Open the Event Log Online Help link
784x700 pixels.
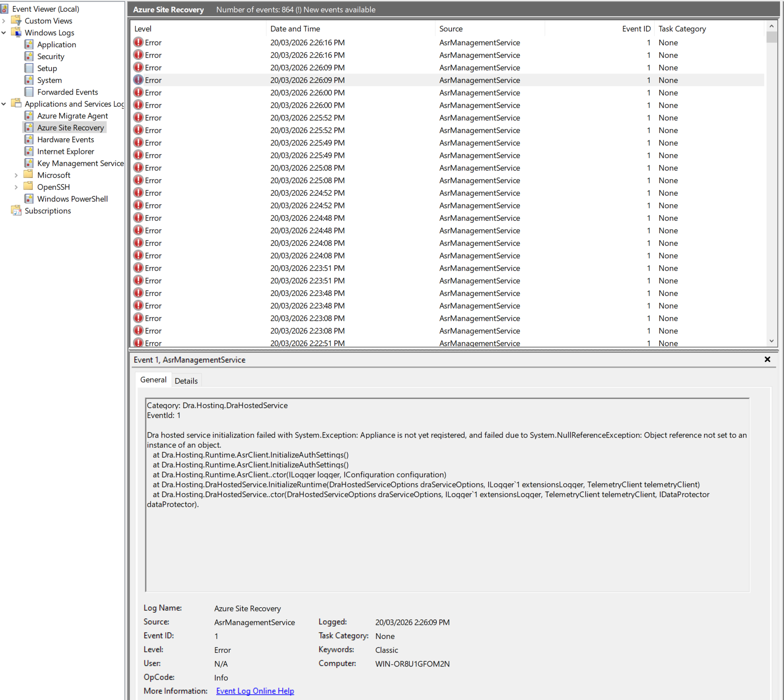[x=255, y=691]
